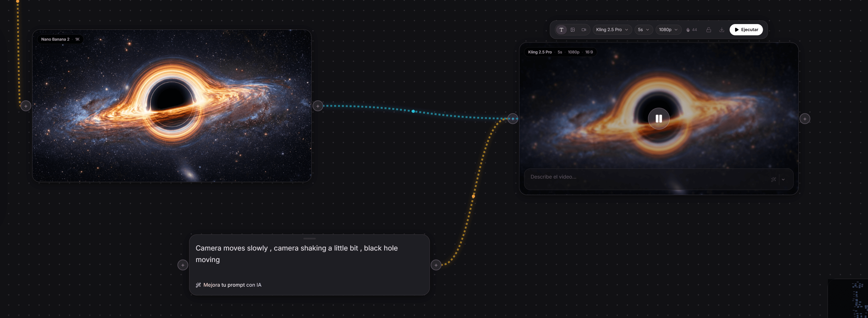This screenshot has height=318, width=868.
Task: Click the plus connector left of text prompt node
Action: click(x=183, y=265)
